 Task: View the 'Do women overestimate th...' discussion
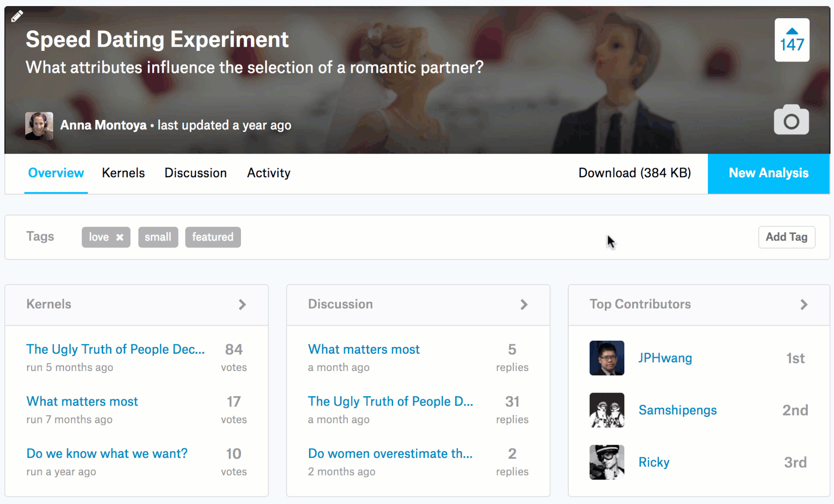coord(390,453)
